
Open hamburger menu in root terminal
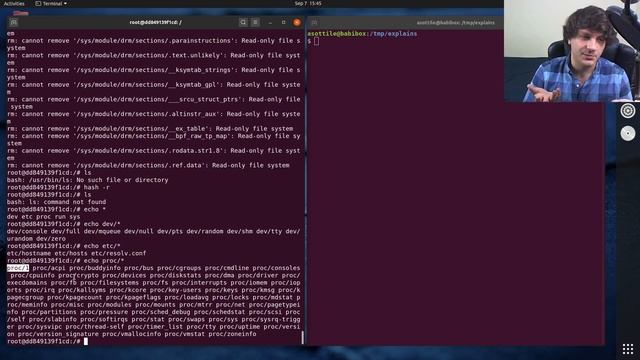pos(255,22)
